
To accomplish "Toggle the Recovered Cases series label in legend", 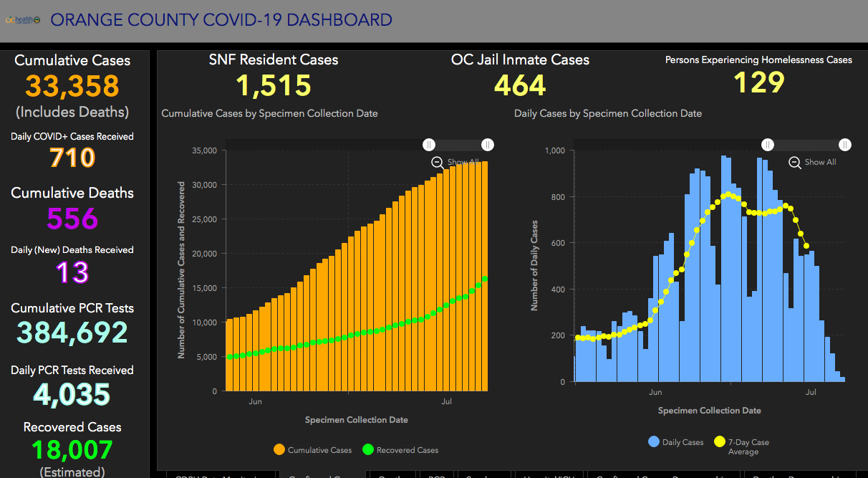I will (x=407, y=450).
